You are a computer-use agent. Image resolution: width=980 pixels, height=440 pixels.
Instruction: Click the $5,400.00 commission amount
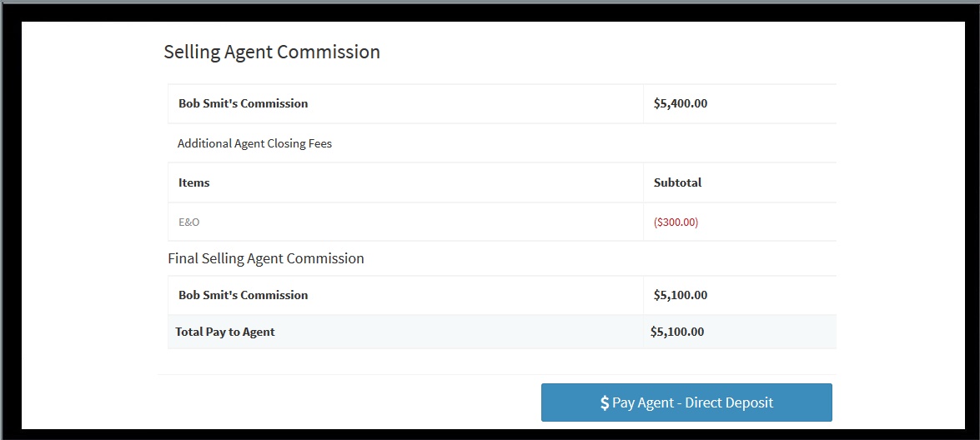681,103
